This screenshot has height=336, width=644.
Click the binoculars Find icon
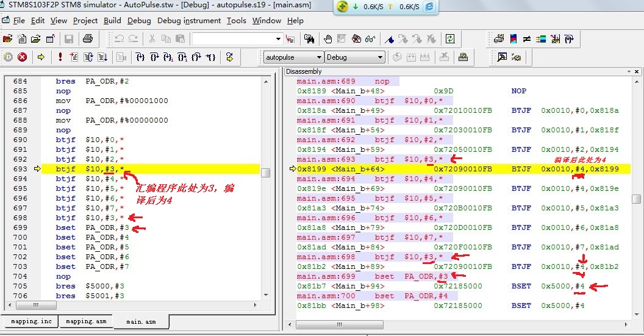click(x=309, y=39)
